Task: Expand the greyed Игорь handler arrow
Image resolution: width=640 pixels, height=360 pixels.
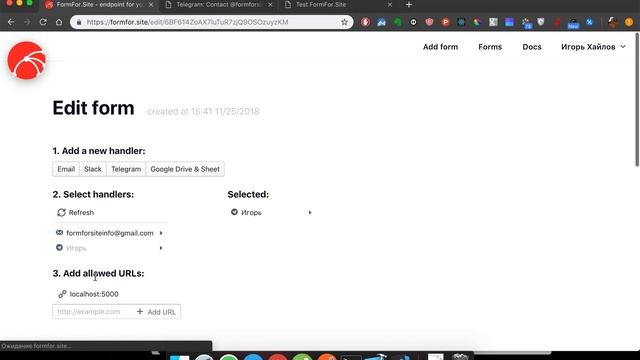Action: tap(161, 248)
